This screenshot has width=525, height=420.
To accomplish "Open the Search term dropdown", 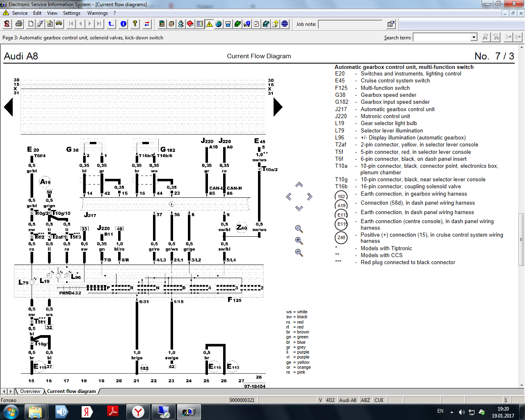I will pos(474,37).
